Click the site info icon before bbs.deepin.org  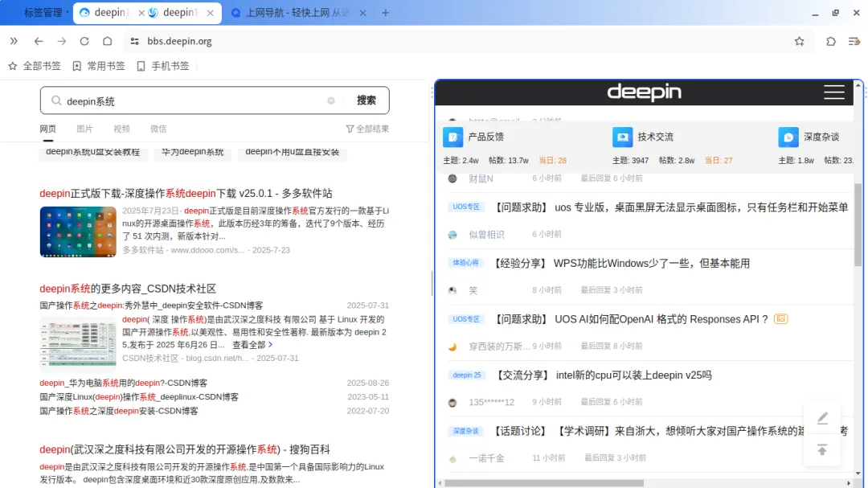click(134, 41)
